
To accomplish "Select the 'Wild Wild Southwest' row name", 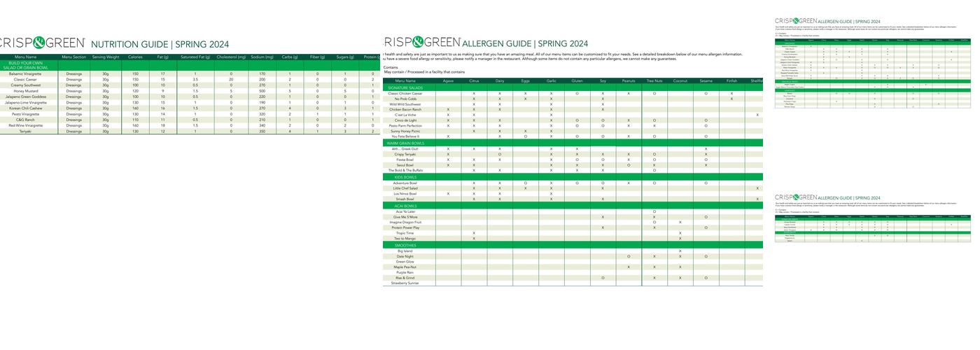I will [x=405, y=104].
